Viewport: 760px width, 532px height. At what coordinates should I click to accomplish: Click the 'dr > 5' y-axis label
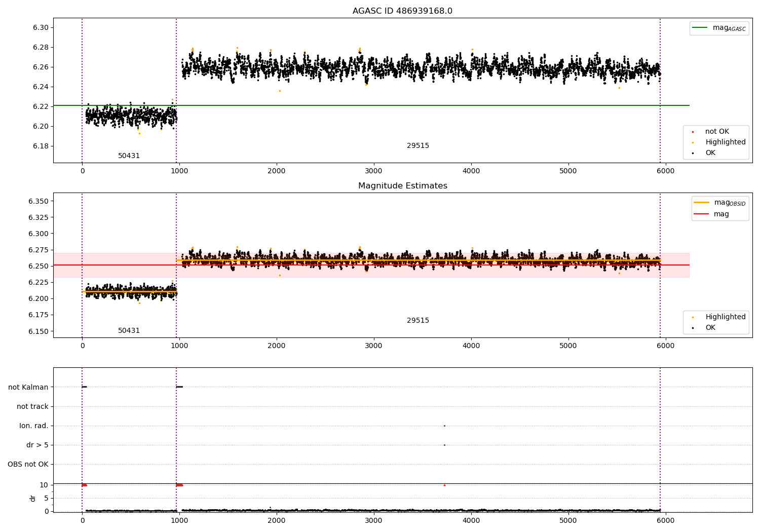pyautogui.click(x=37, y=445)
